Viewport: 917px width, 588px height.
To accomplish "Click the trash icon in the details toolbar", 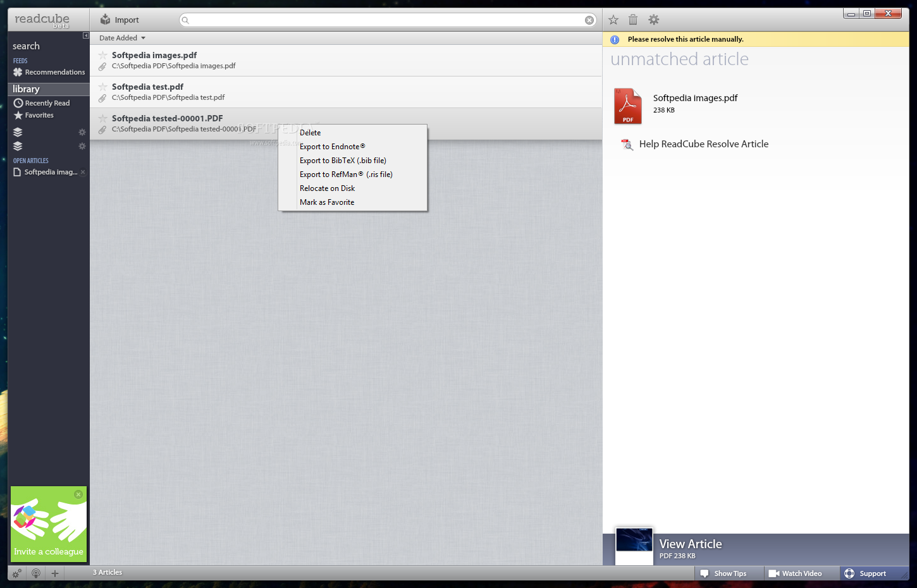I will point(633,20).
